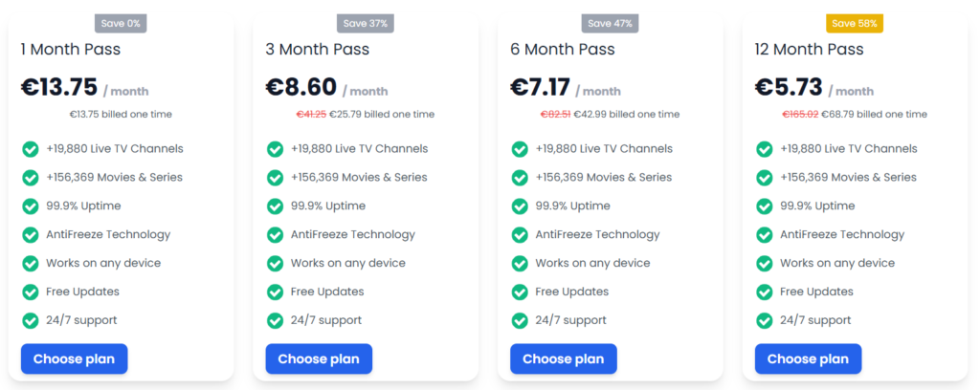Select Choose plan under 3 Month Pass
This screenshot has height=390, width=980.
coord(319,358)
